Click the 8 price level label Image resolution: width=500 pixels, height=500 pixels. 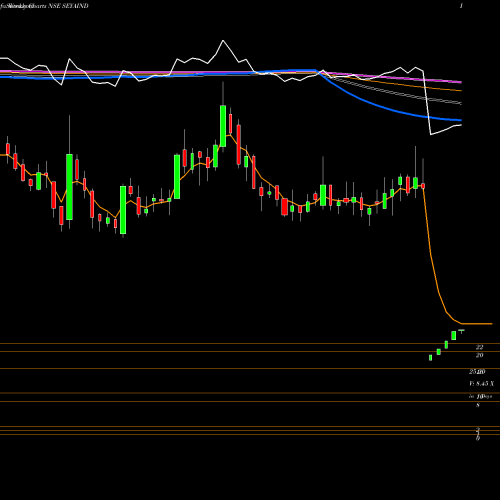pos(478,405)
